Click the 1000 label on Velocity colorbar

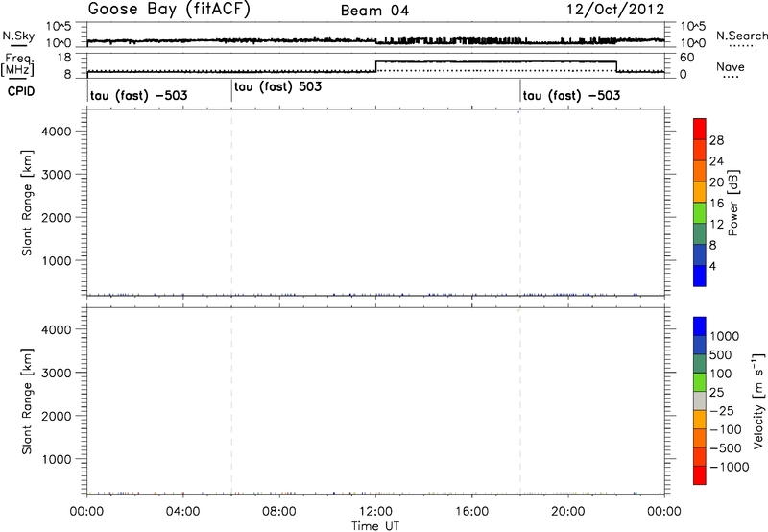tap(724, 336)
